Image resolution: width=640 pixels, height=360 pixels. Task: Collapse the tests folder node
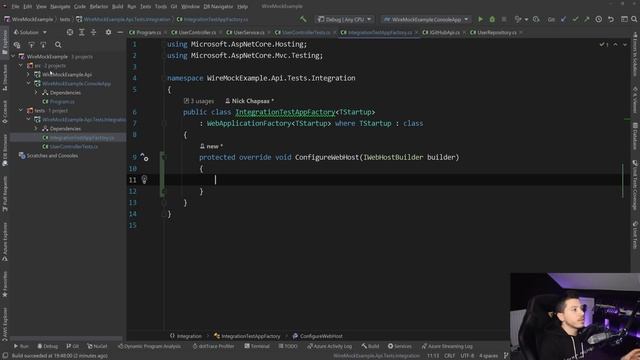tap(21, 110)
